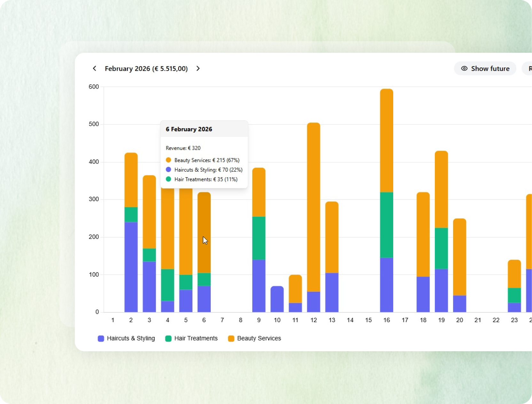Select the small bar for day 11
The width and height of the screenshot is (532, 404).
click(x=295, y=293)
